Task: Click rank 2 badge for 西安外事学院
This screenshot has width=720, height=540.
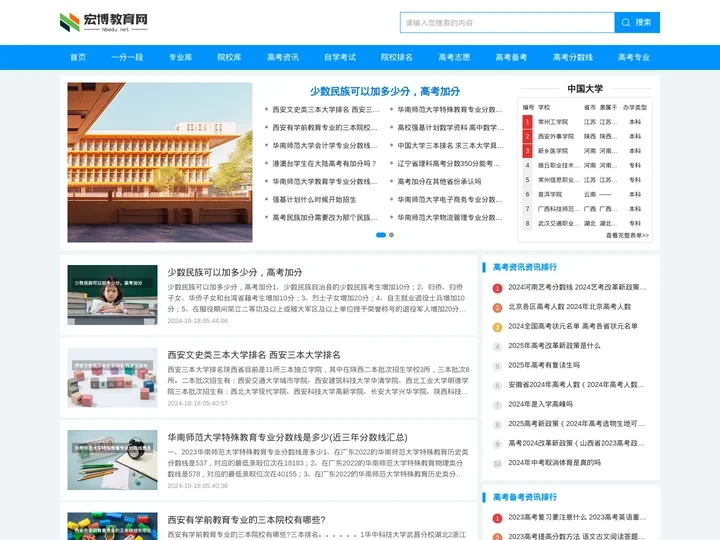Action: tap(527, 136)
